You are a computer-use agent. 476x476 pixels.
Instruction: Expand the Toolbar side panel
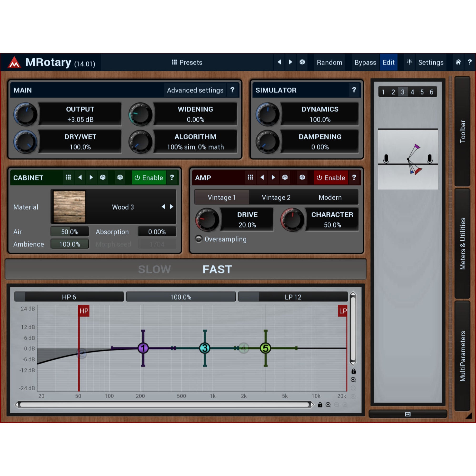tap(462, 131)
